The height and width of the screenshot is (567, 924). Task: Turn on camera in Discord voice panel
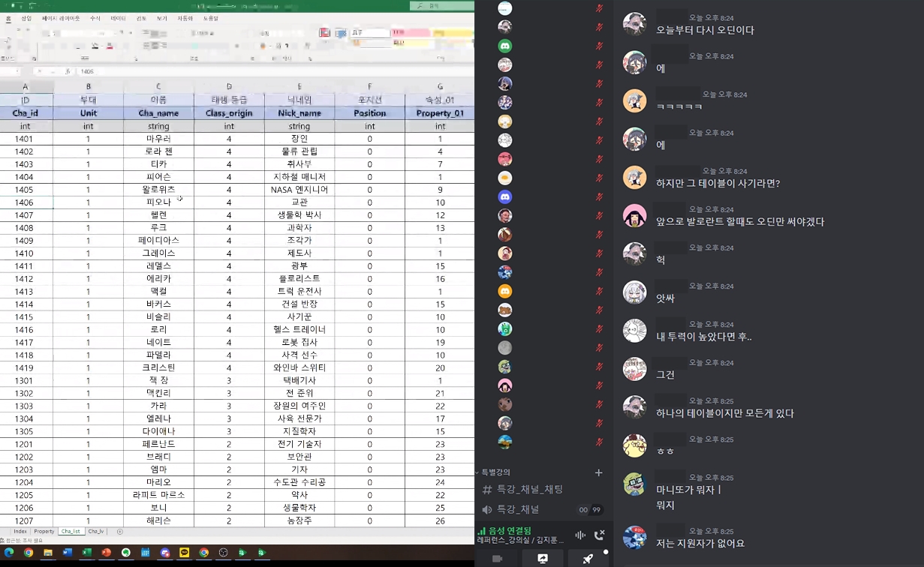click(497, 559)
